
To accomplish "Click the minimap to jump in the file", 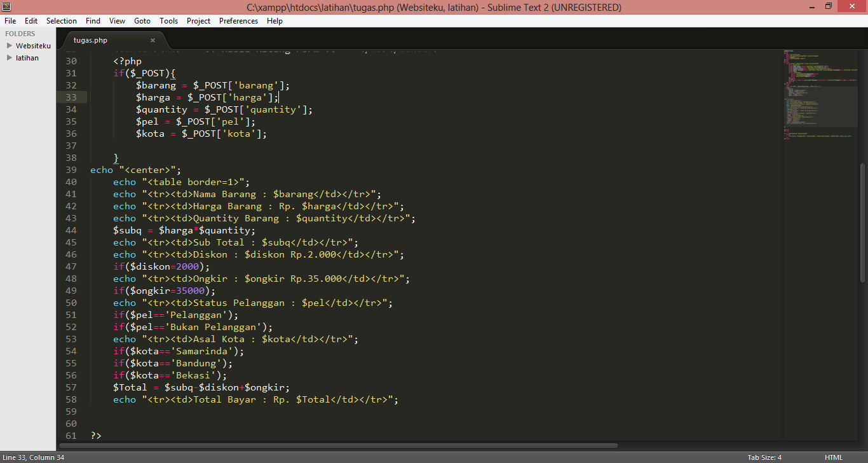I will click(820, 95).
